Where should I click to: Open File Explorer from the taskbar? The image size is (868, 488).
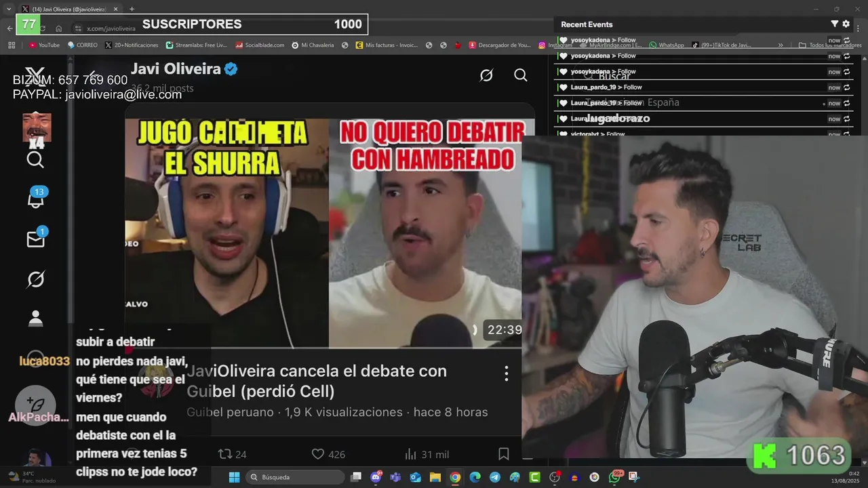point(435,477)
